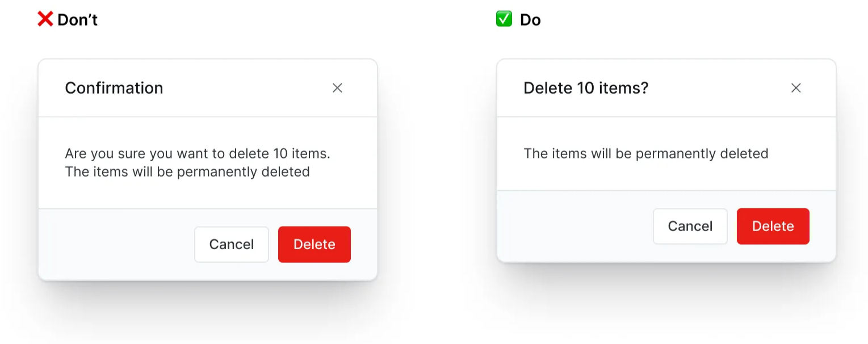Click the Don't heading label
Viewport: 868px width, 344px height.
click(78, 19)
